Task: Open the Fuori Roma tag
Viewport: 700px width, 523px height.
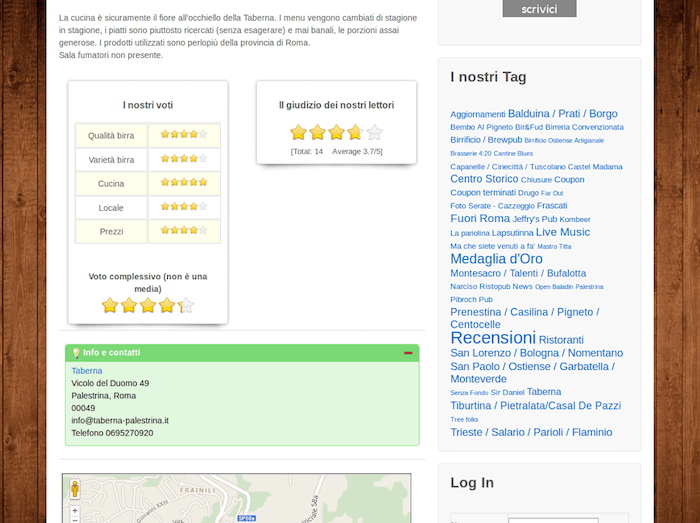Action: tap(480, 218)
